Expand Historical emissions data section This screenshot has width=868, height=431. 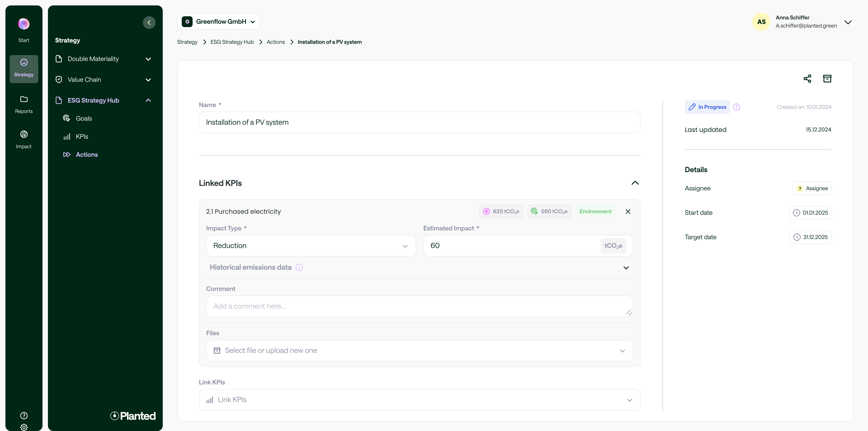click(626, 268)
